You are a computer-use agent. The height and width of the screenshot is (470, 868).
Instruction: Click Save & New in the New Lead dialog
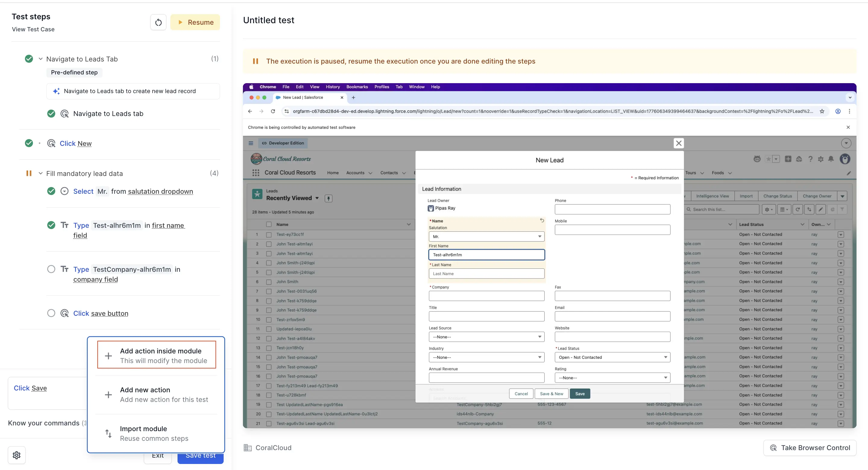[551, 393]
